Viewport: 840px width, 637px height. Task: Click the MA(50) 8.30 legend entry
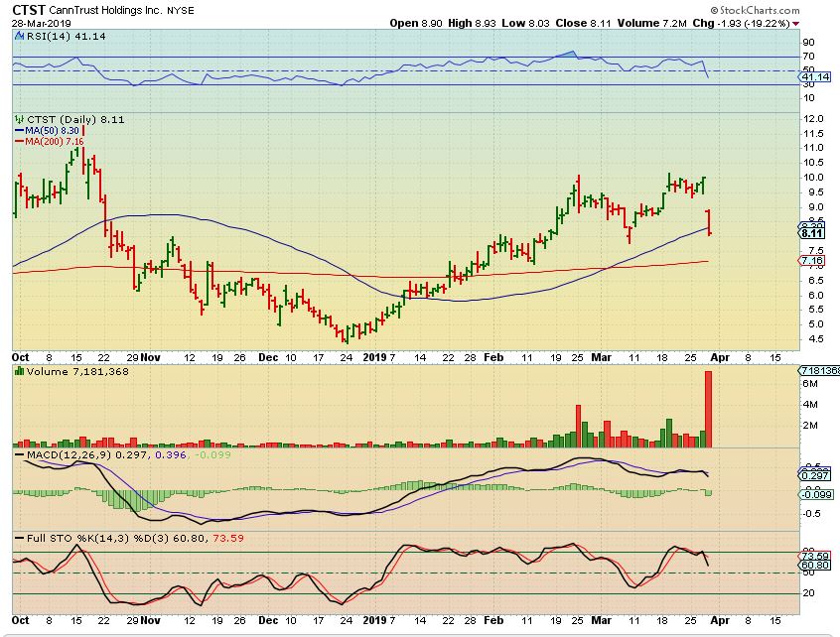click(x=47, y=130)
